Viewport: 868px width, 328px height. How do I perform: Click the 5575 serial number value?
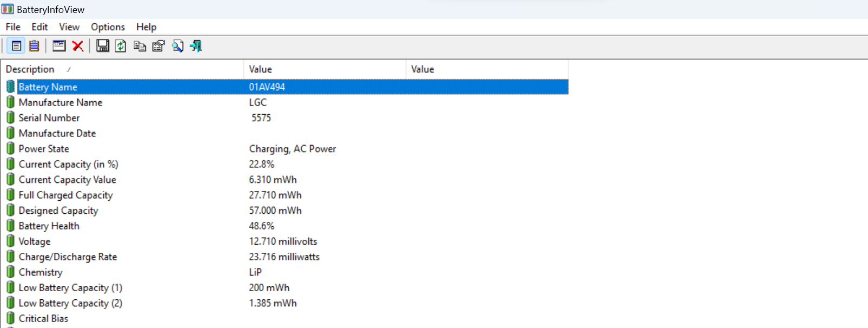pyautogui.click(x=261, y=118)
